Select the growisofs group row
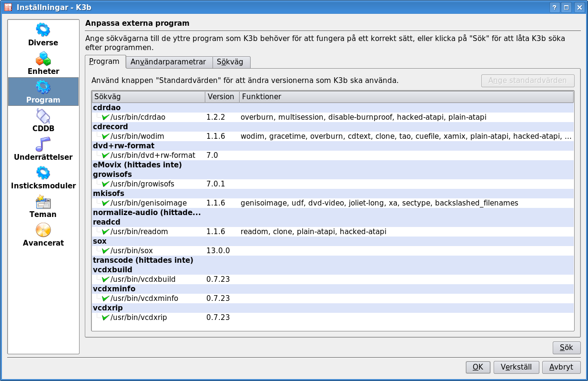588x381 pixels. [333, 174]
